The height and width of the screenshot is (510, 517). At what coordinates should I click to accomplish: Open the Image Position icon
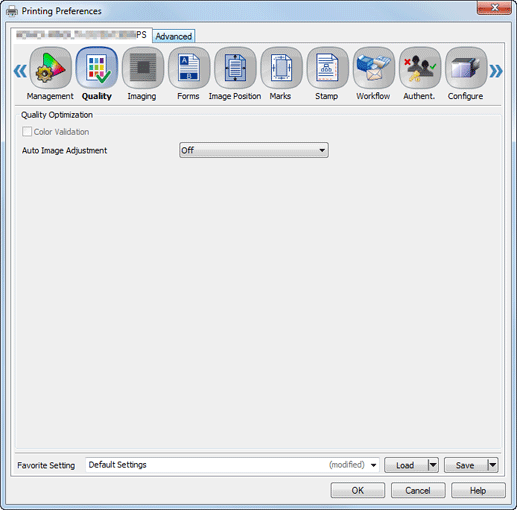tap(235, 68)
